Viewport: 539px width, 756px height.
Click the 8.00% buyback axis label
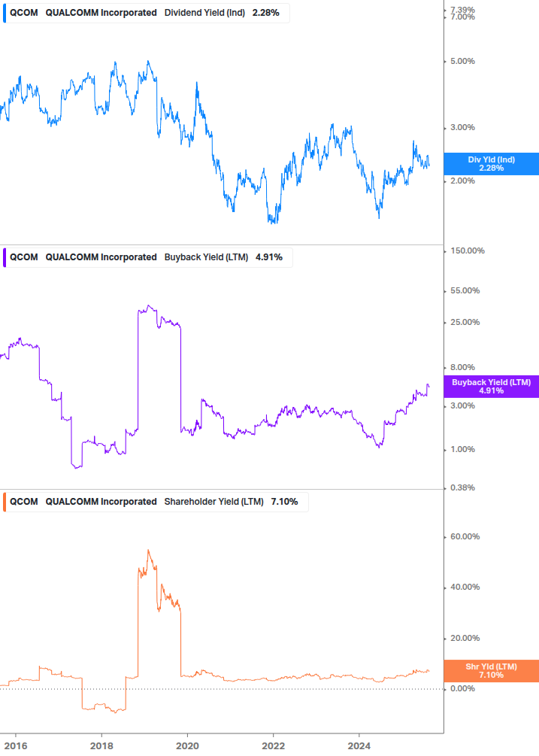click(462, 368)
